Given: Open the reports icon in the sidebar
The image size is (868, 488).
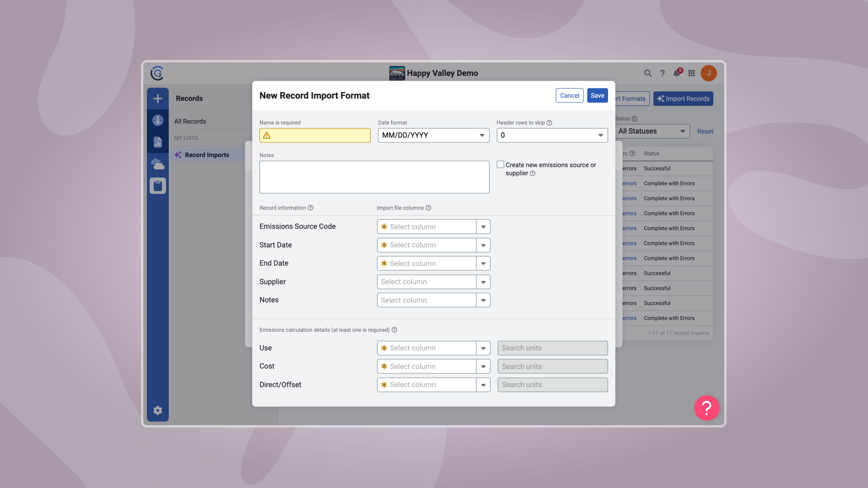Looking at the screenshot, I should (x=157, y=142).
